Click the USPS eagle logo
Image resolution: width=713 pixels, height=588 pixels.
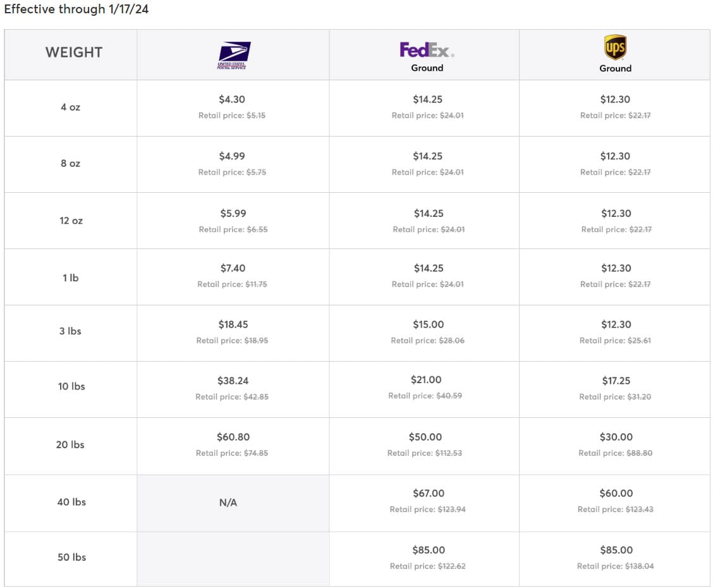pyautogui.click(x=234, y=55)
